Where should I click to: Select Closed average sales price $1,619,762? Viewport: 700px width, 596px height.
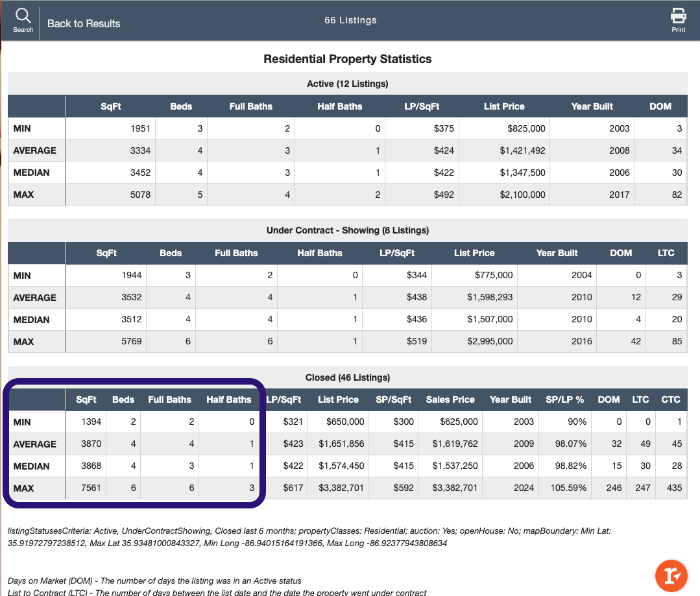455,444
